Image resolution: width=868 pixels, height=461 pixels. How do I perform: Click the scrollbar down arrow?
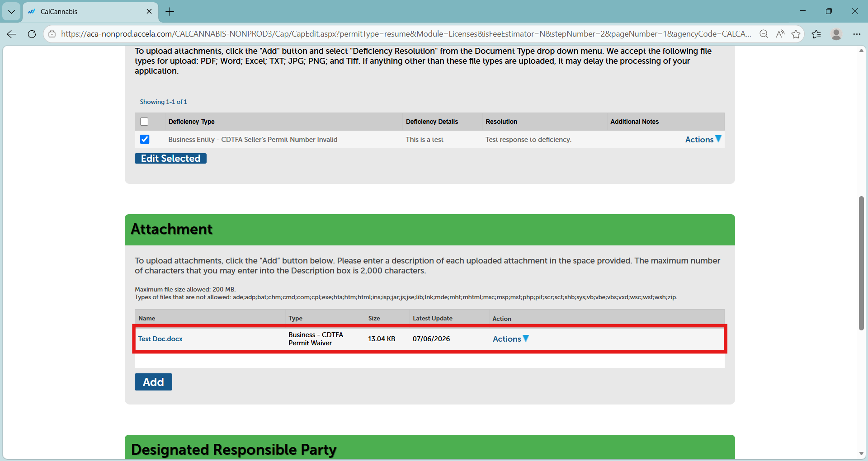click(861, 454)
